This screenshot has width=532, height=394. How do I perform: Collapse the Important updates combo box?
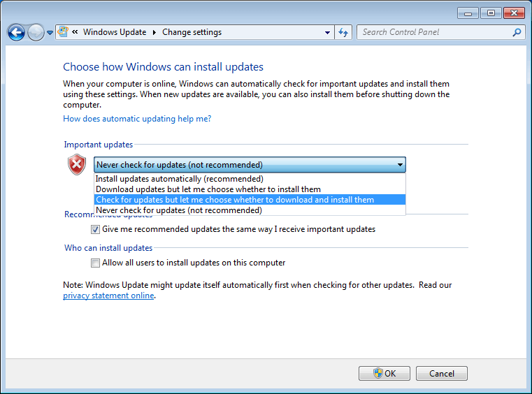[250, 165]
